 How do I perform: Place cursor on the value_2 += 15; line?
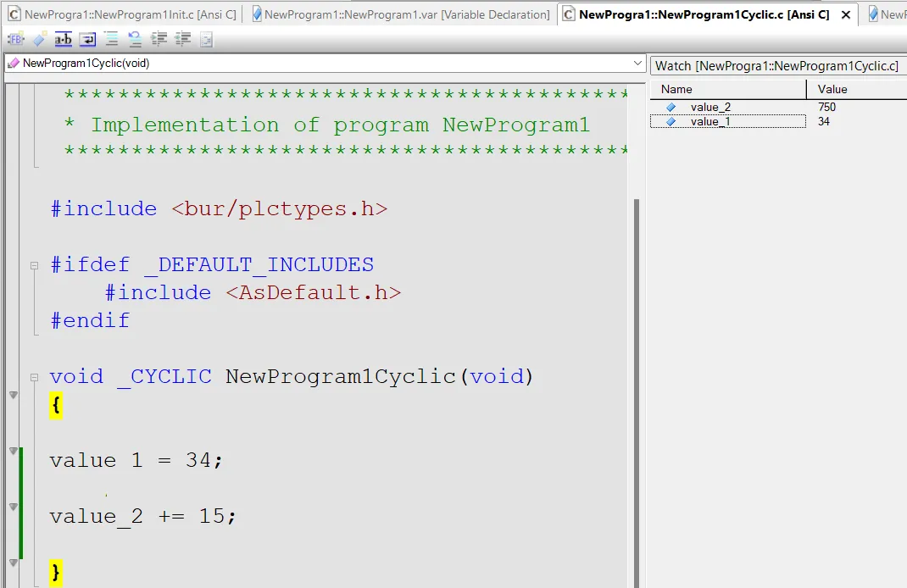point(143,516)
